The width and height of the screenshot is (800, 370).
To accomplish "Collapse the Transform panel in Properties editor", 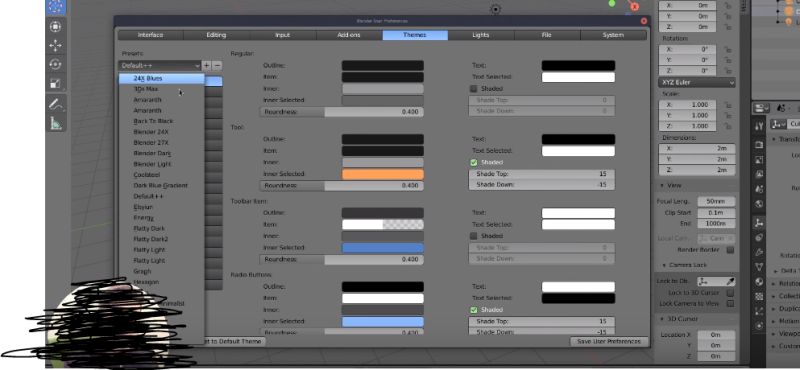I will coord(774,139).
